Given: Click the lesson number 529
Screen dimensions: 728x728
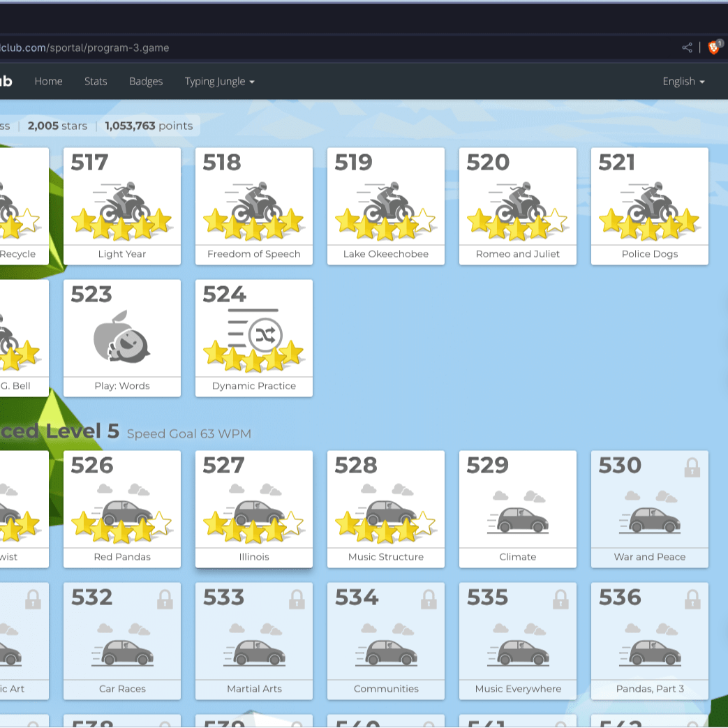Looking at the screenshot, I should (487, 466).
